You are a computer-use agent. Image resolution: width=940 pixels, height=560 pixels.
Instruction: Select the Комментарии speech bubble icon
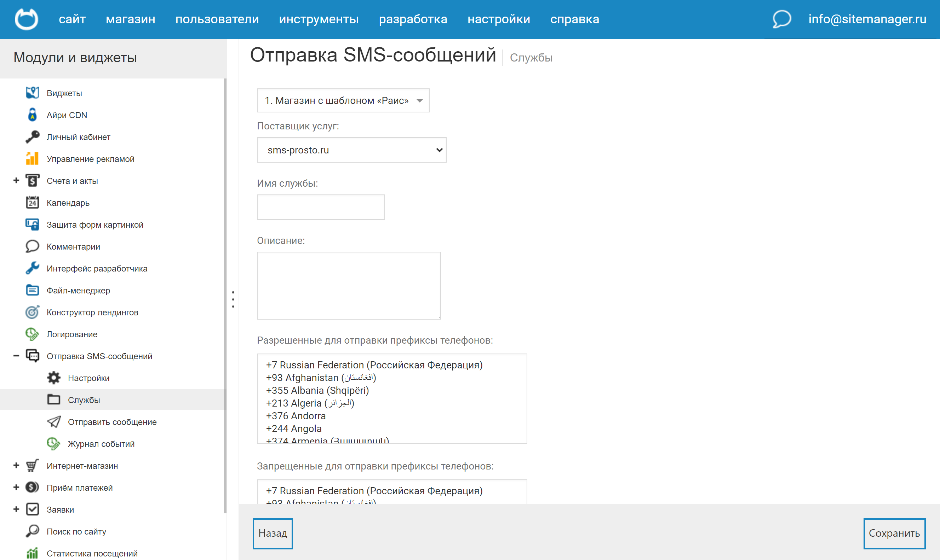(33, 246)
